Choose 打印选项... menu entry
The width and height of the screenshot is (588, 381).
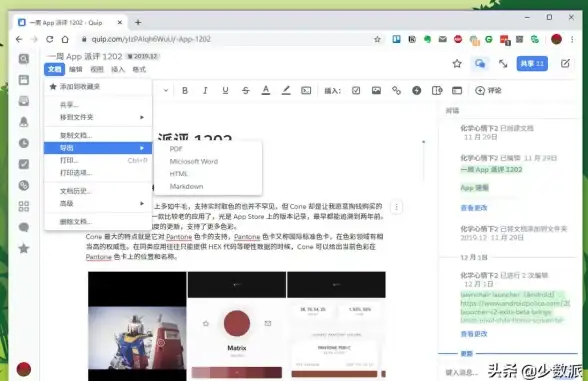98,173
